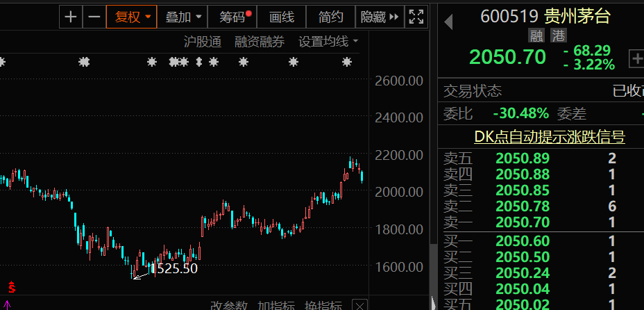
Task: Click the 融 margin trading badge
Action: click(x=536, y=35)
